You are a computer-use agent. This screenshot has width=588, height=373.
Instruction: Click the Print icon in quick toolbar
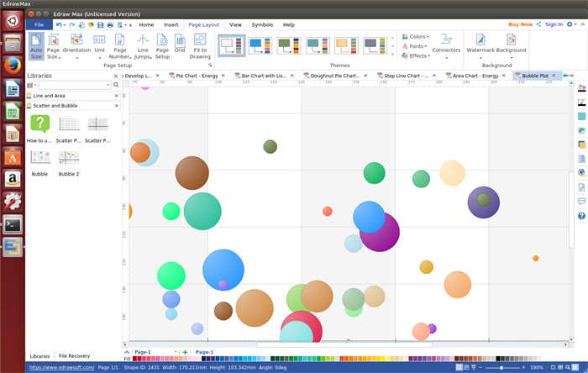pos(110,24)
